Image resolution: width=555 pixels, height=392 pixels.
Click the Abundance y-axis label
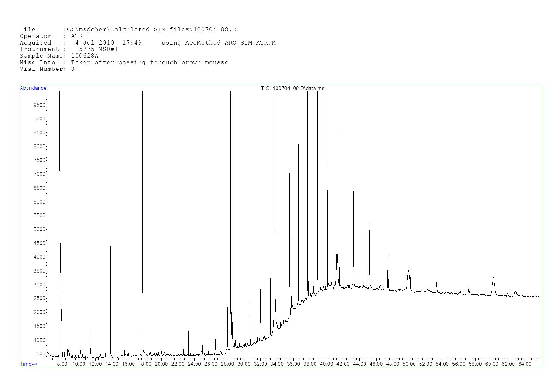[x=33, y=88]
